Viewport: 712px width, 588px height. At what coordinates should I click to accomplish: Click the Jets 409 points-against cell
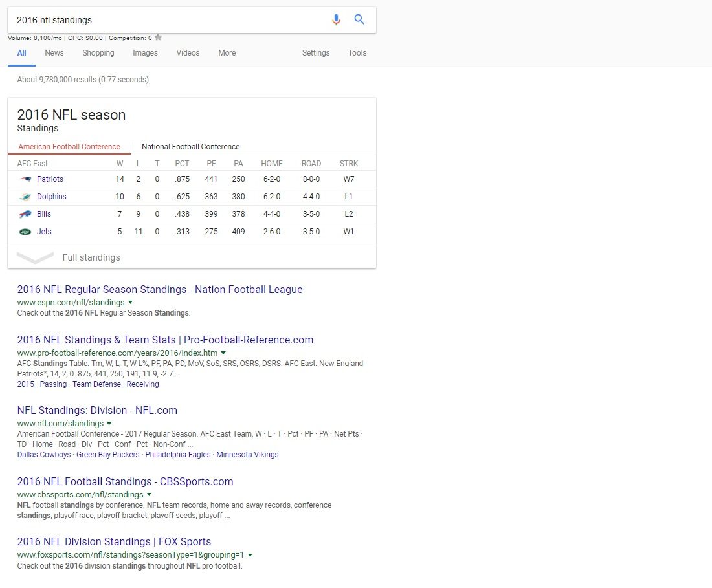point(238,232)
